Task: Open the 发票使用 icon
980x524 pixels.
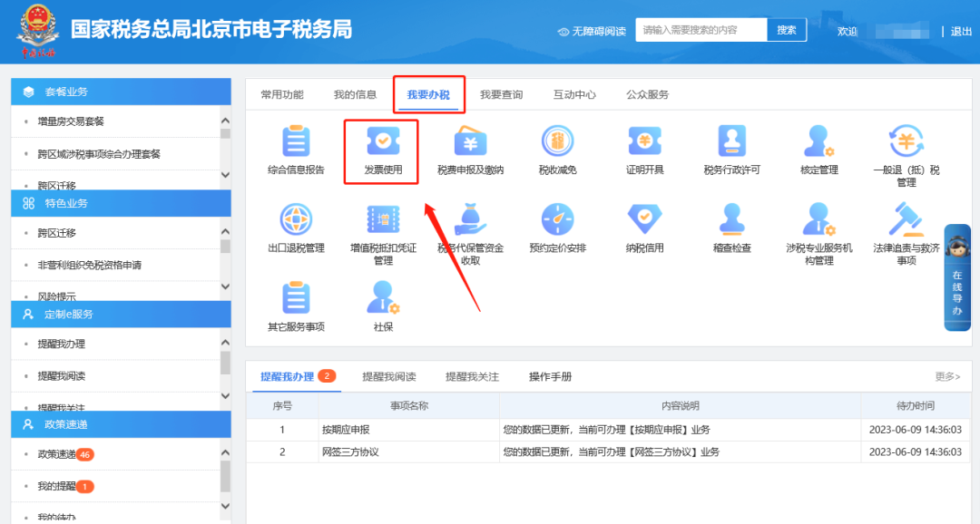Action: [383, 143]
